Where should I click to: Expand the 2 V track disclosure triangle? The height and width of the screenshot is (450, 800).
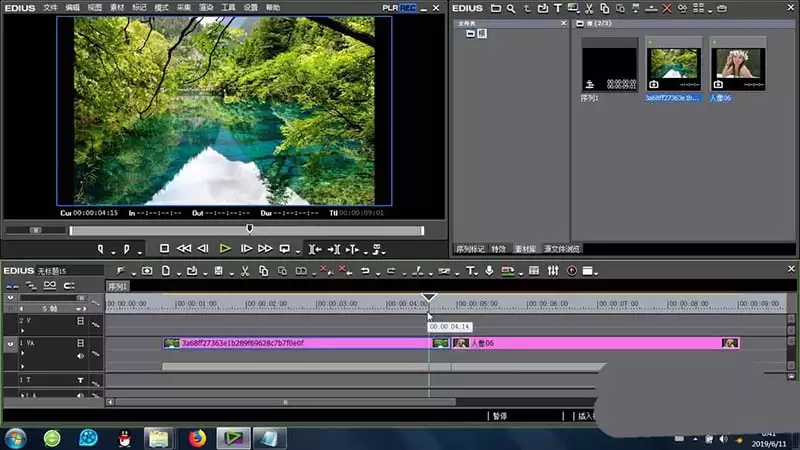coord(22,331)
